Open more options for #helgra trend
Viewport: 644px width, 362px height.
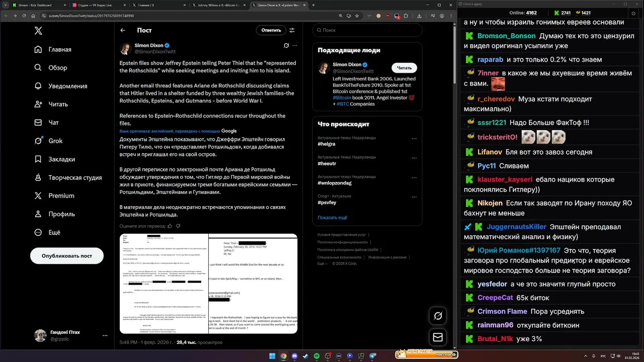(x=414, y=139)
